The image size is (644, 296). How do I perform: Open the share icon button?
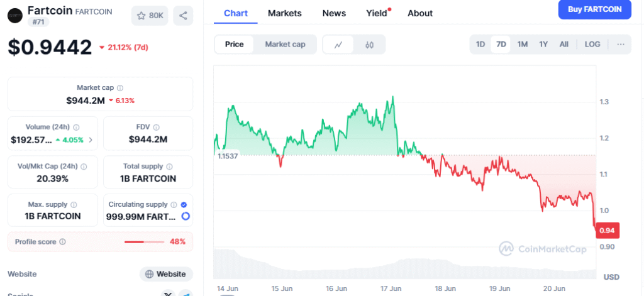(183, 16)
